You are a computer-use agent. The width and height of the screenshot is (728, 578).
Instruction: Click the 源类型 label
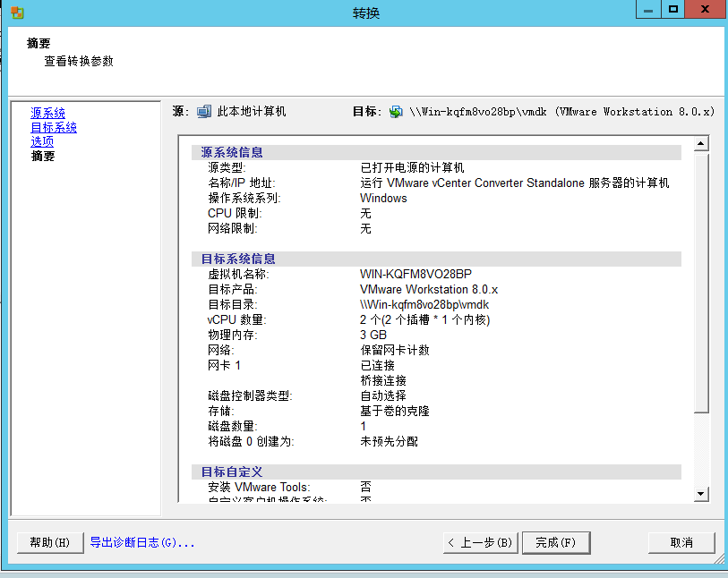[227, 167]
